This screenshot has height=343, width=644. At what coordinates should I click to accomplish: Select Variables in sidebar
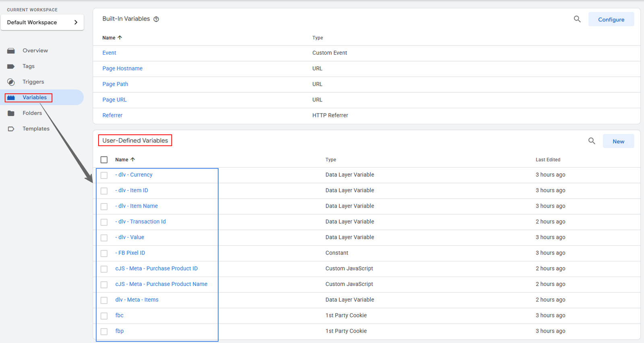(x=35, y=98)
